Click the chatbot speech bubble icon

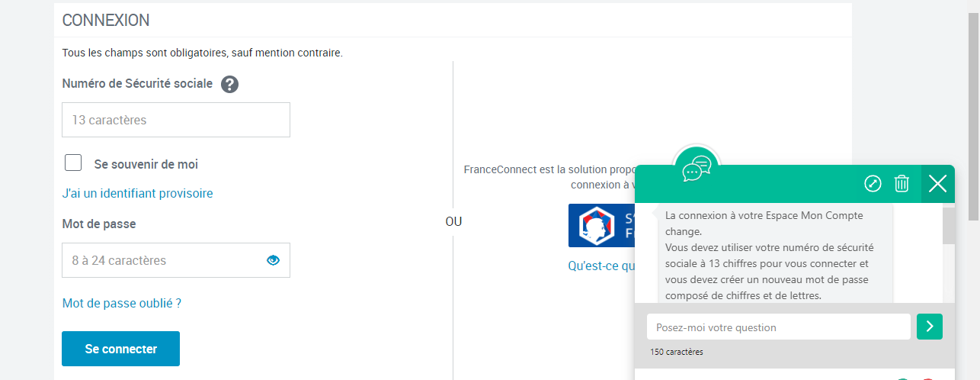[697, 169]
